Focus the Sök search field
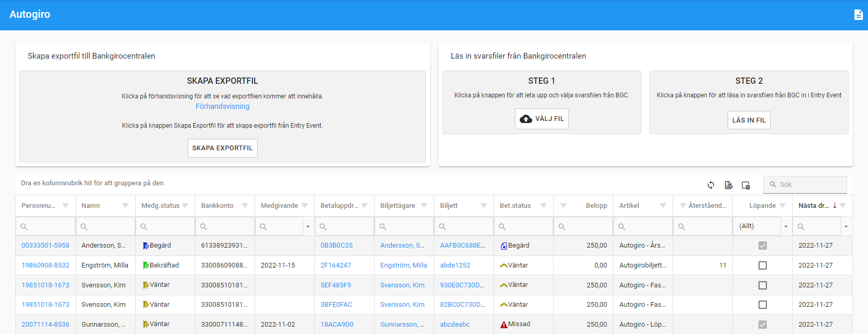This screenshot has width=868, height=334. click(810, 185)
